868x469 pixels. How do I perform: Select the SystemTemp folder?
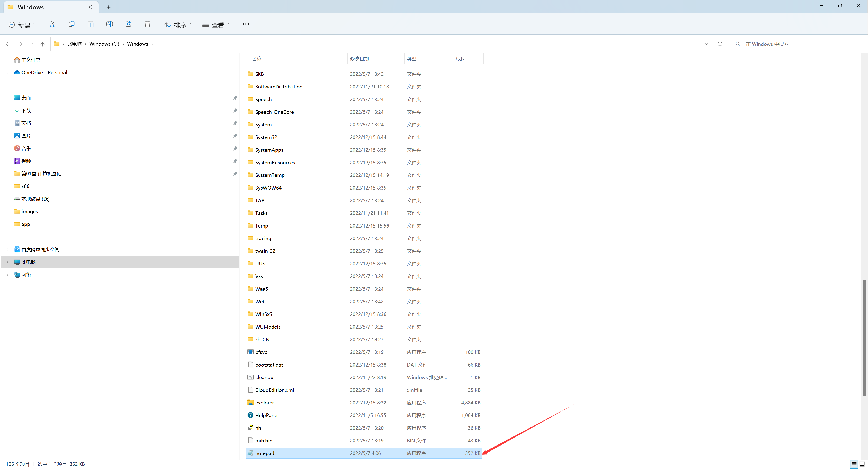(270, 175)
